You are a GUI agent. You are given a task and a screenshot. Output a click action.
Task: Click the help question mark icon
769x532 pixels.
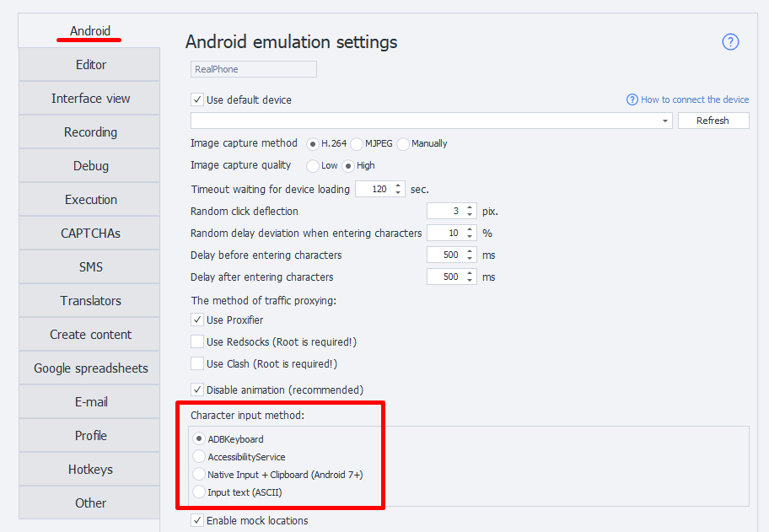[x=730, y=42]
